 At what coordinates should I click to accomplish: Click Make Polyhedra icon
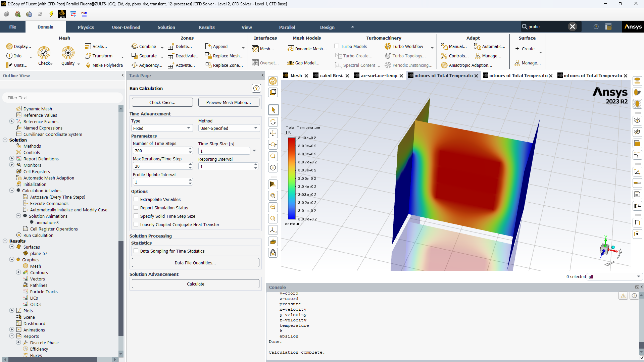[88, 65]
